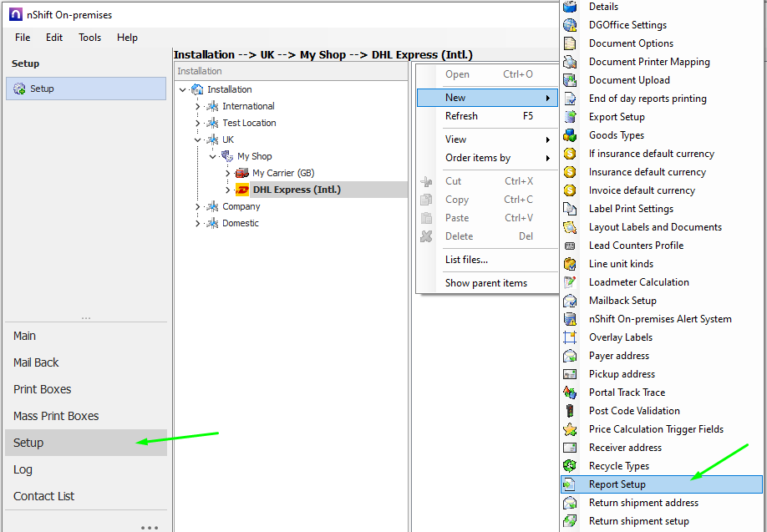Click the Layout Labels and Documents icon
The image size is (767, 532).
pos(570,227)
